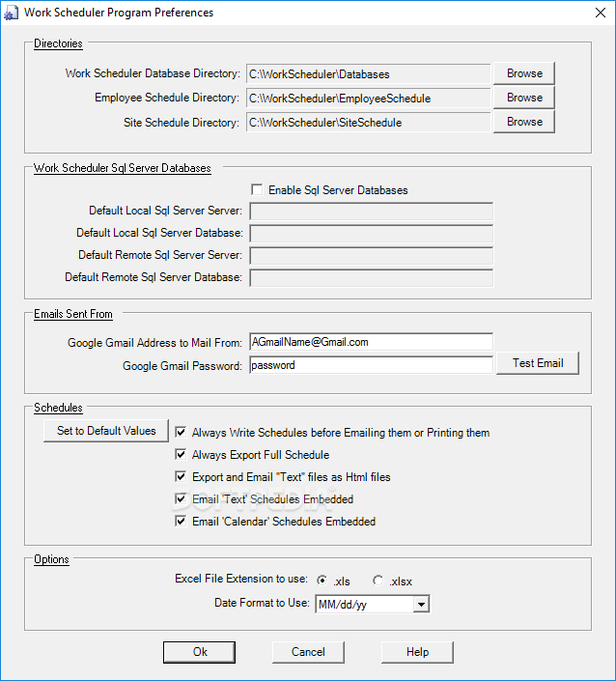Uncheck Always Export Full Schedule
The width and height of the screenshot is (616, 681).
click(181, 454)
